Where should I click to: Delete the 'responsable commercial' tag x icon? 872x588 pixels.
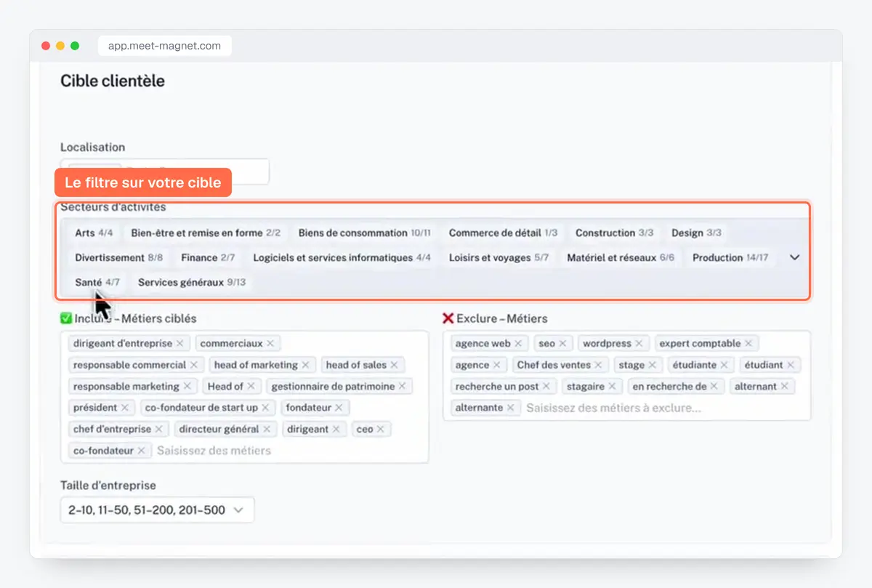(x=194, y=365)
